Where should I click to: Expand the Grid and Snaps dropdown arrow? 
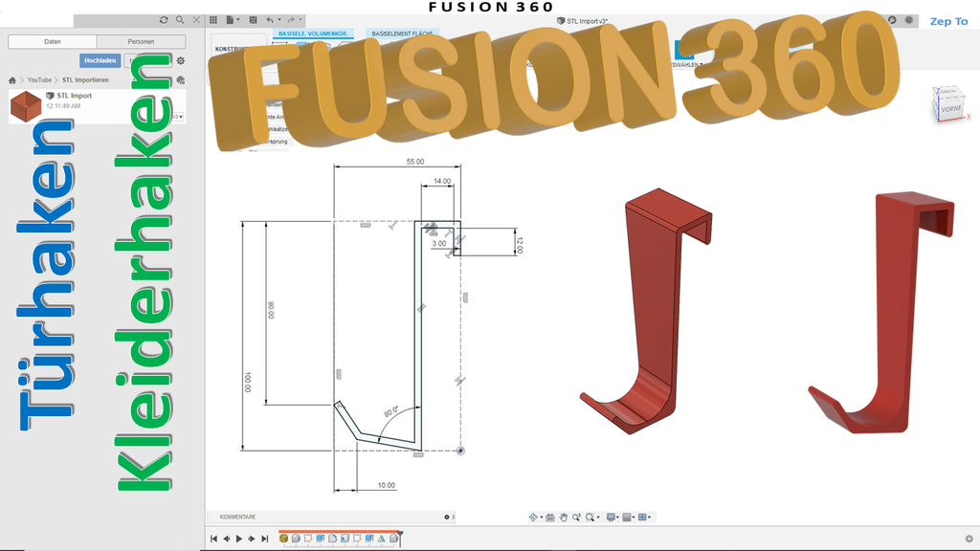click(634, 518)
